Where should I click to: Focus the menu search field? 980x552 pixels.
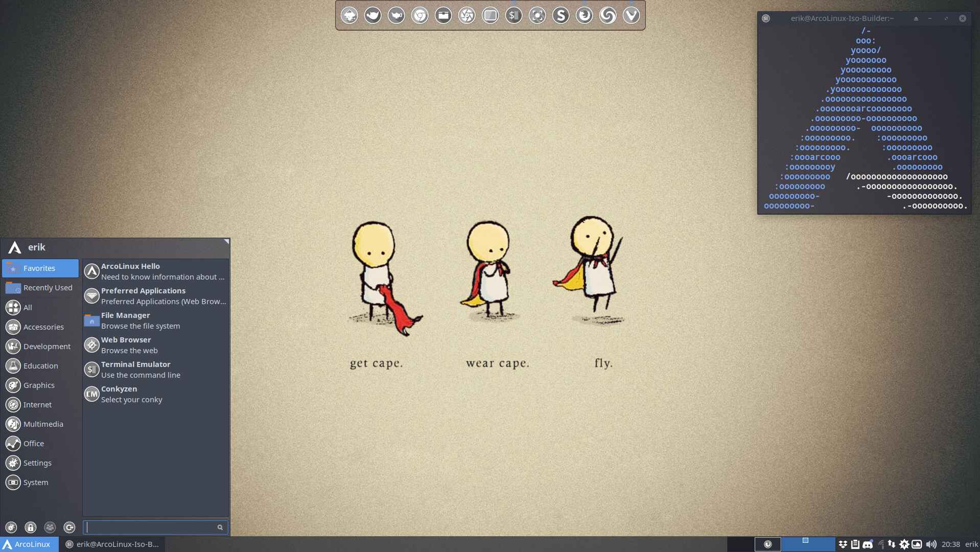coord(155,527)
